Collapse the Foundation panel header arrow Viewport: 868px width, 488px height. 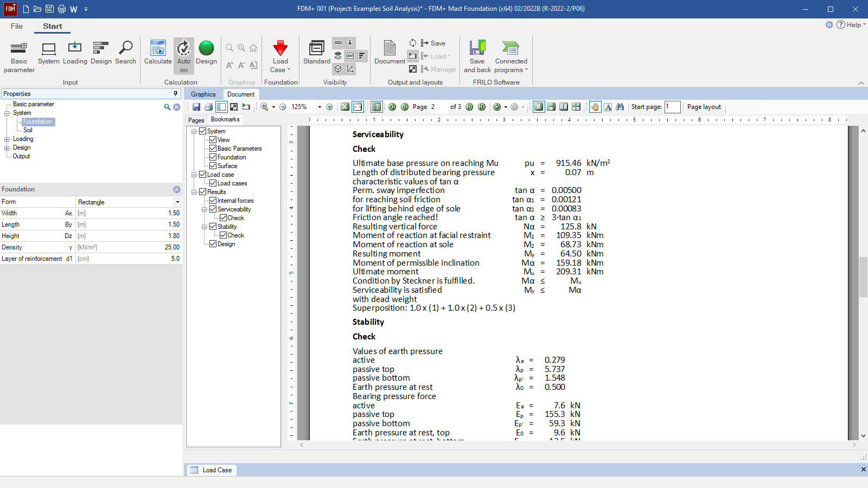click(x=176, y=189)
